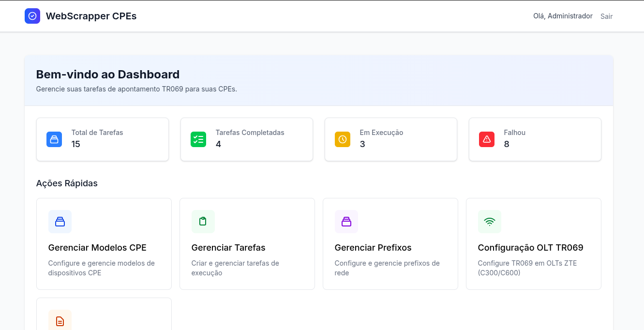Click the purple box icon for Gerenciar Prefixos

[346, 221]
